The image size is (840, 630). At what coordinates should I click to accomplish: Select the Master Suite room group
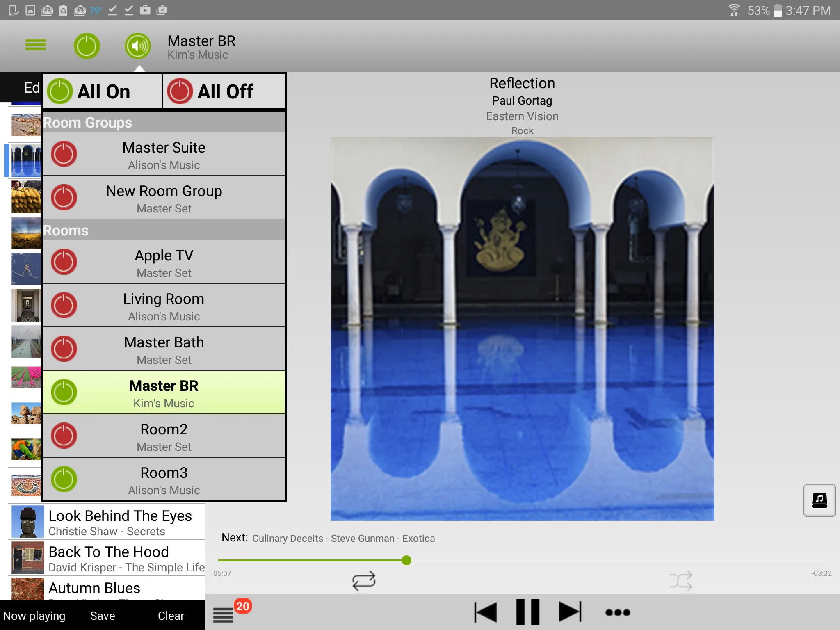click(164, 154)
